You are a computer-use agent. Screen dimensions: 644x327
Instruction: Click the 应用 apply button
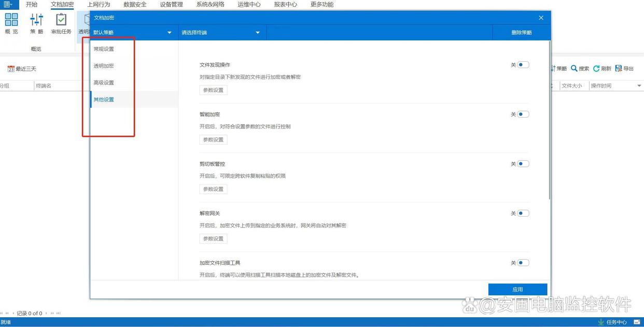tap(517, 289)
